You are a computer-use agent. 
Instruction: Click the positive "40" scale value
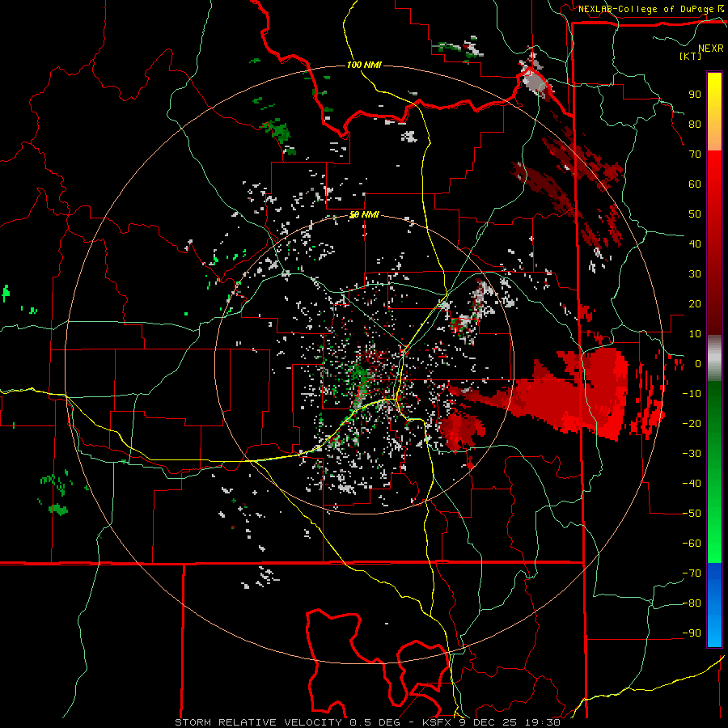pos(695,244)
